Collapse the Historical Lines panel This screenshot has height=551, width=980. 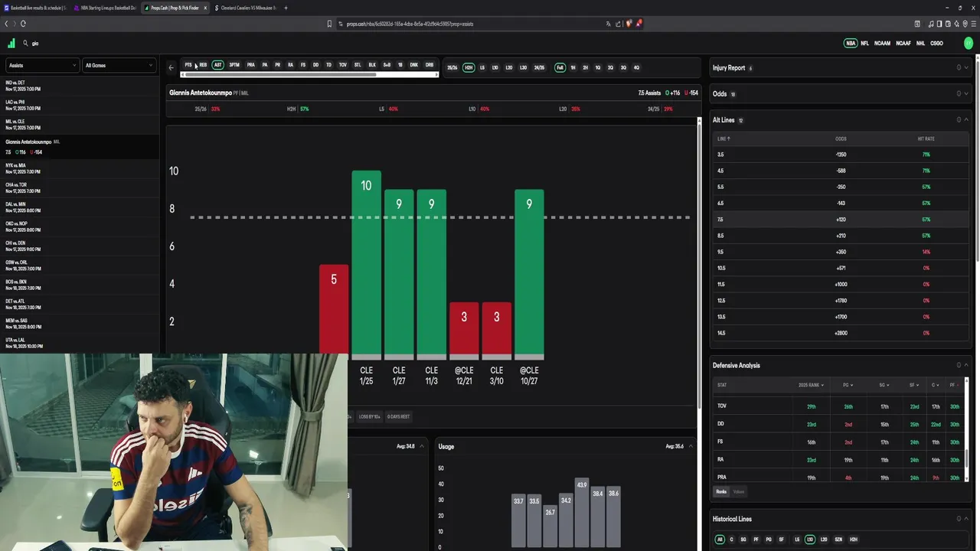coord(966,518)
